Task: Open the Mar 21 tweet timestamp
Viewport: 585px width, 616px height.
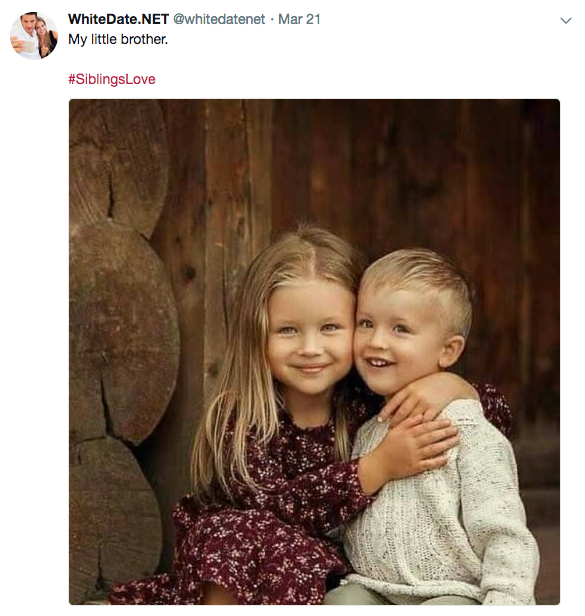Action: pyautogui.click(x=299, y=19)
